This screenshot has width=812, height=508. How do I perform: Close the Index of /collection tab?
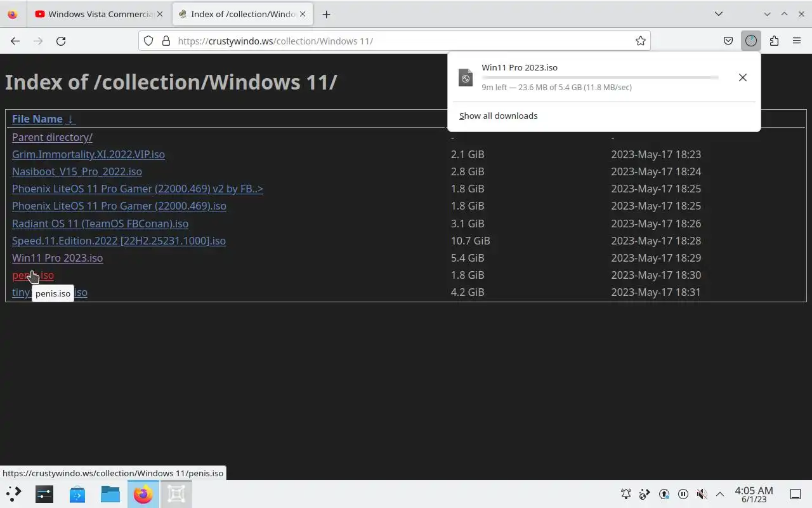303,14
